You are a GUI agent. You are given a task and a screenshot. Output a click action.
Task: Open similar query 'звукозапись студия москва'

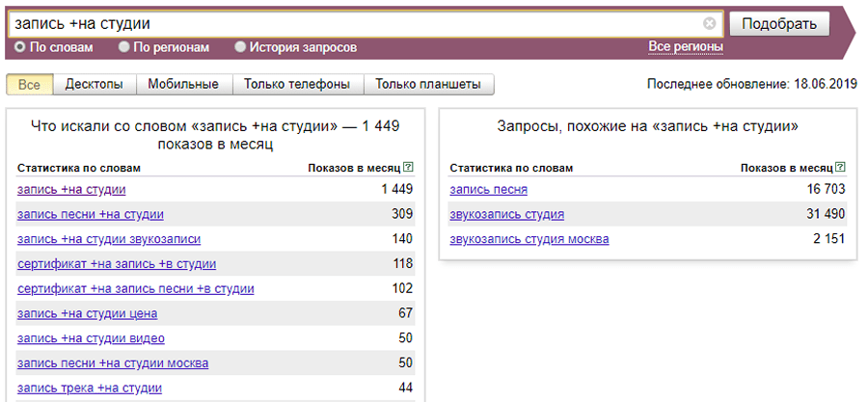(x=529, y=239)
